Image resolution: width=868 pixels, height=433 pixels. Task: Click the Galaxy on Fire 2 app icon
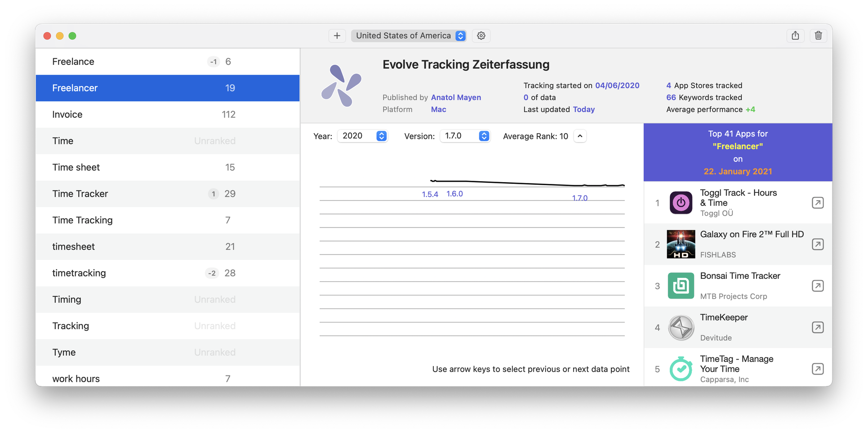pyautogui.click(x=681, y=244)
